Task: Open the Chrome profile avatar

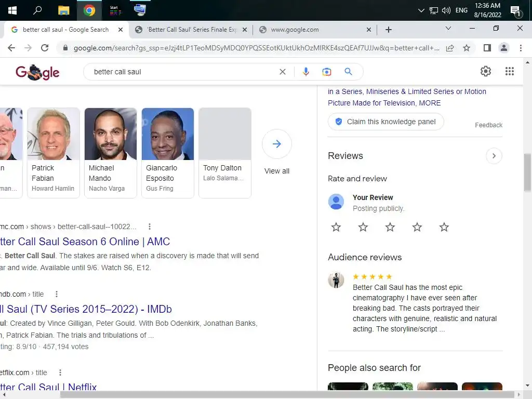Action: click(504, 48)
